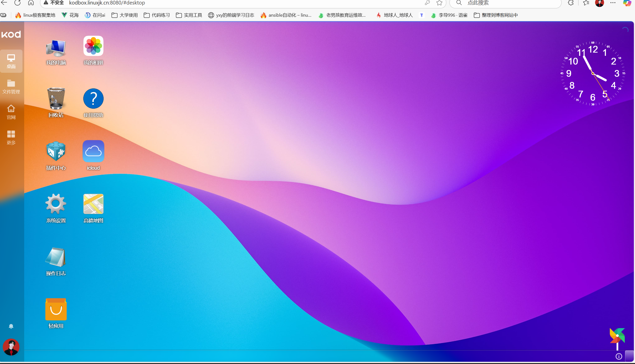Open the user avatar menu
The width and height of the screenshot is (635, 364).
point(11,347)
